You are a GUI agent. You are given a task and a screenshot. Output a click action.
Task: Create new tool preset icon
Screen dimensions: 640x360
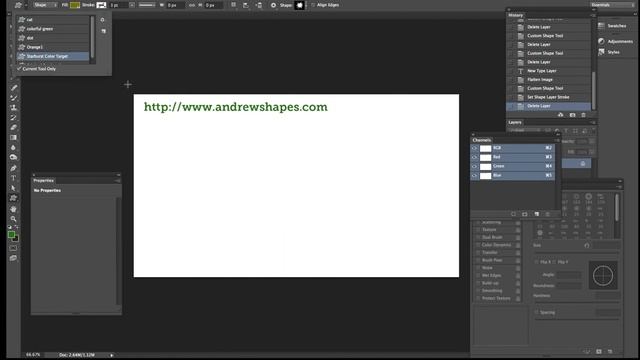click(104, 31)
